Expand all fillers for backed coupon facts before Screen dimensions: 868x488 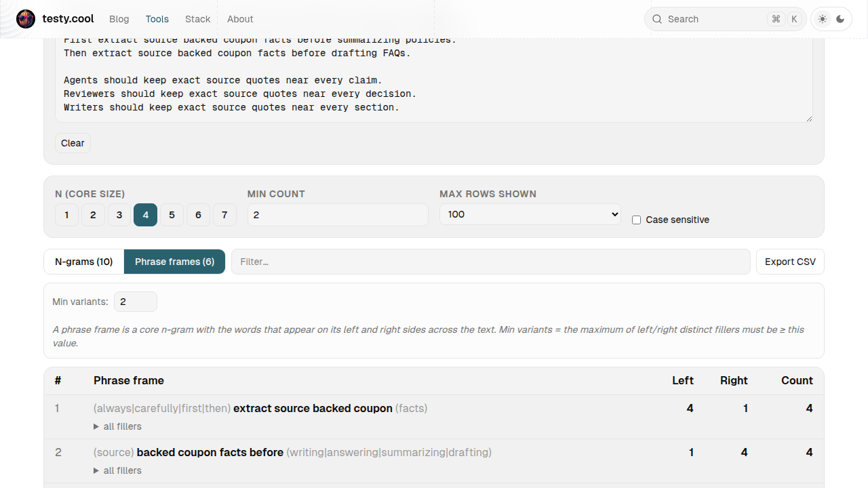(x=118, y=470)
